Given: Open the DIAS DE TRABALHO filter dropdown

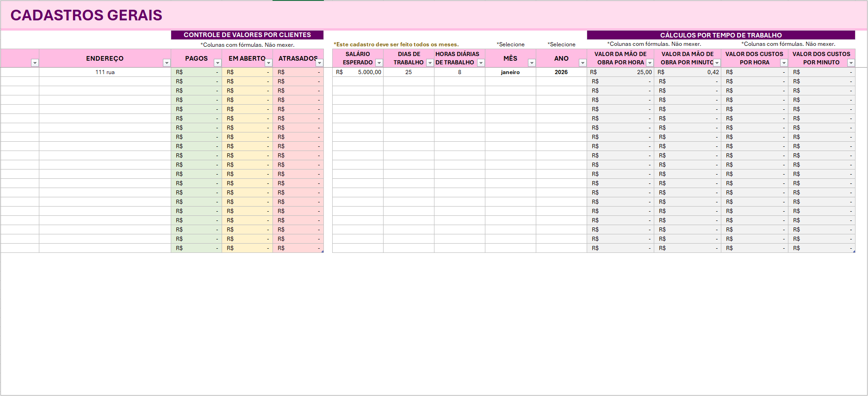Looking at the screenshot, I should click(430, 63).
